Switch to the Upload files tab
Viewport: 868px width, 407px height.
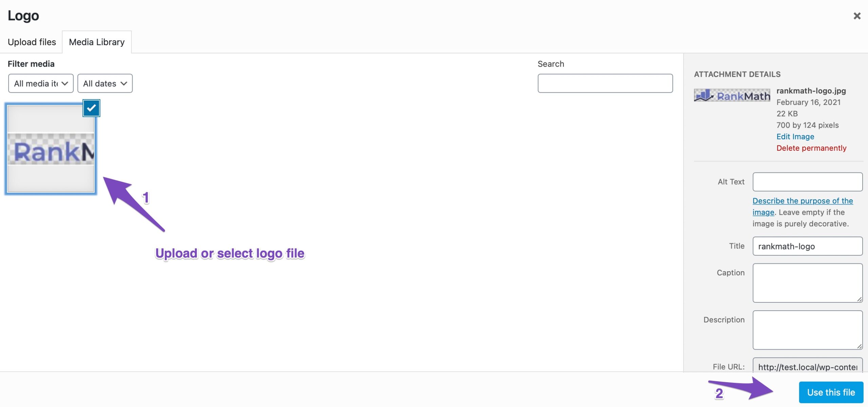tap(32, 42)
